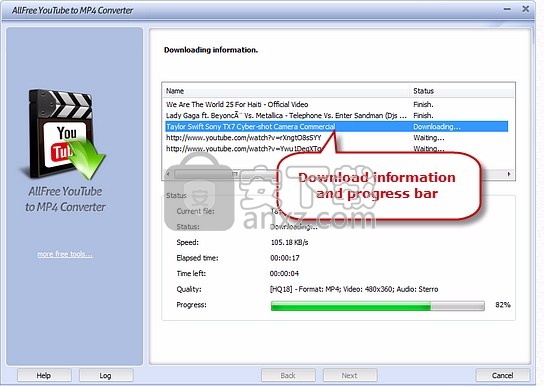Click the Downloading... status of Taylor Swift row
544x386 pixels.
pos(437,127)
